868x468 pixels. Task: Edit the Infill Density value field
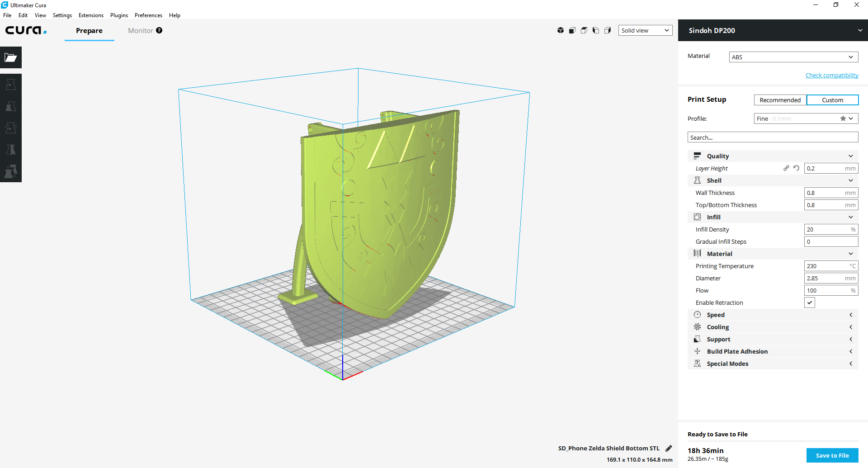(x=831, y=229)
